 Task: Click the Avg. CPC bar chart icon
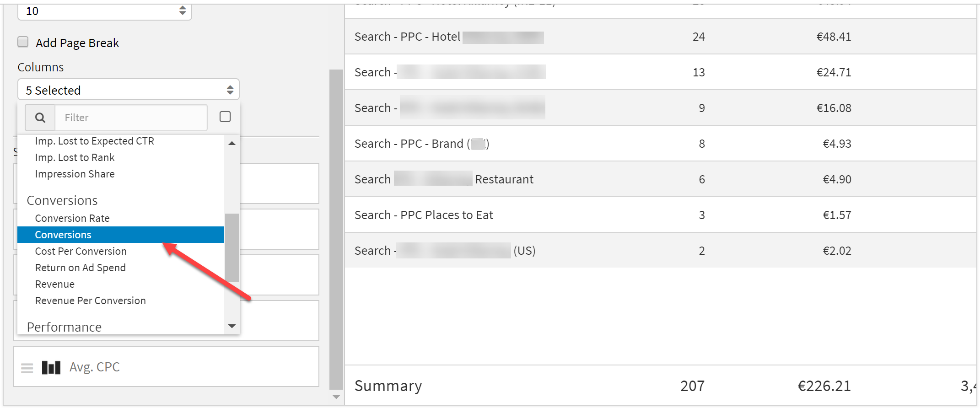point(51,367)
